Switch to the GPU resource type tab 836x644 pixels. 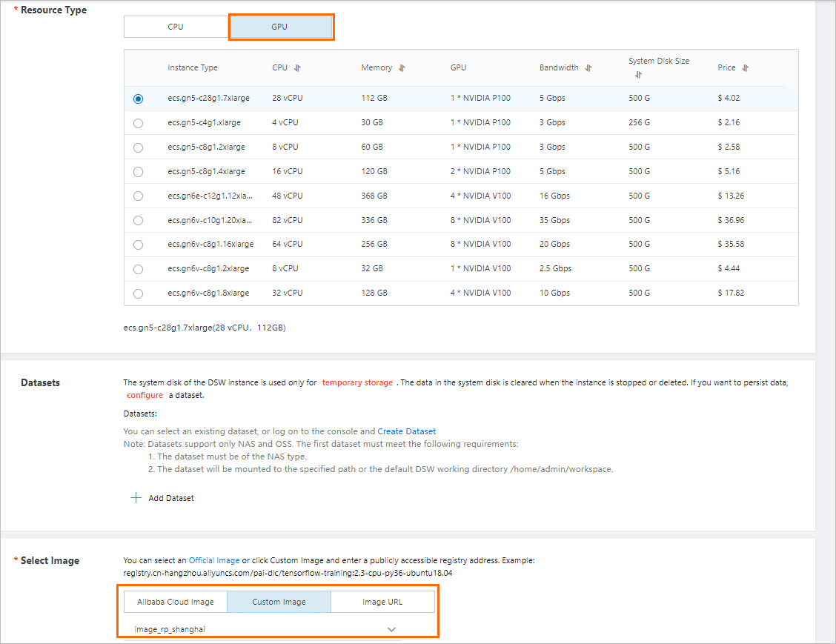281,26
